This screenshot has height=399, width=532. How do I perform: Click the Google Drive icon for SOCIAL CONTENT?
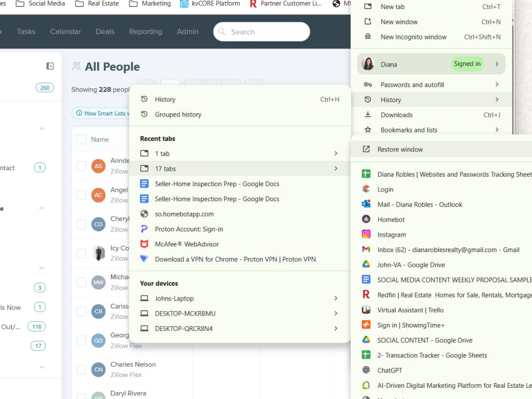pyautogui.click(x=366, y=339)
